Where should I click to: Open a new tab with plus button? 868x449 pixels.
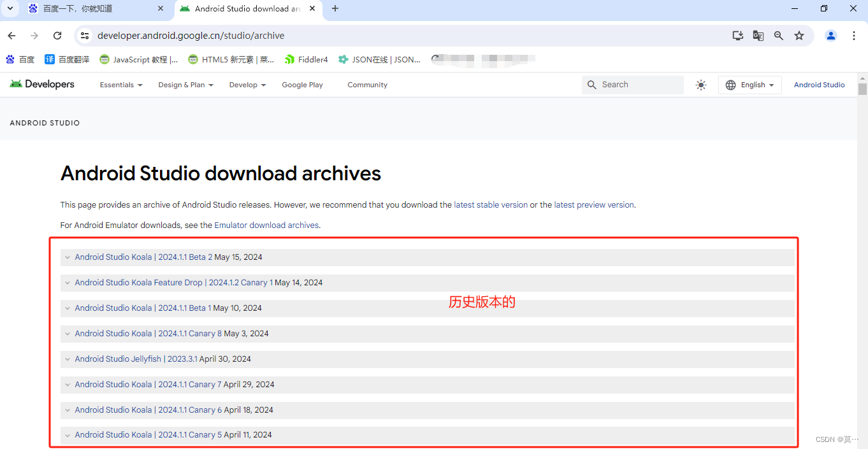335,8
